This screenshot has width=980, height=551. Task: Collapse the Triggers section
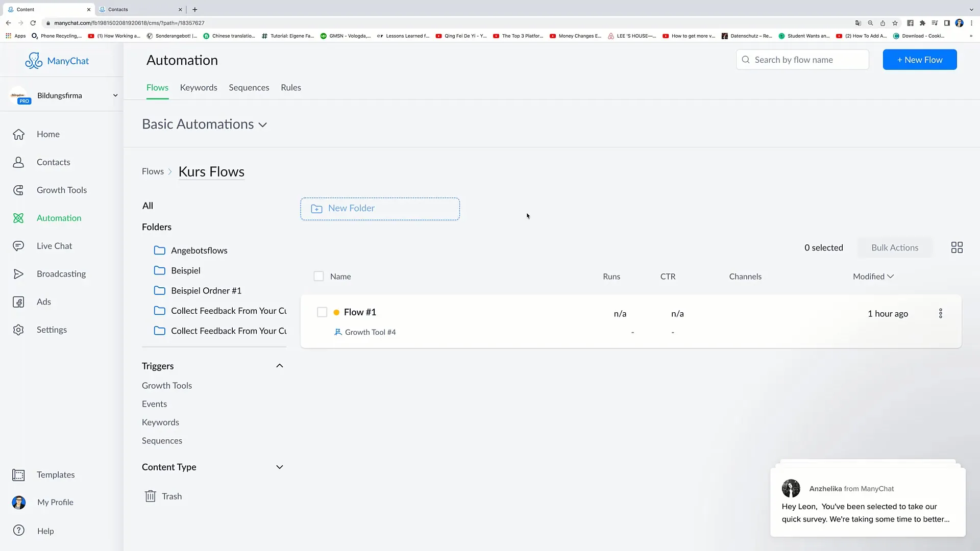pyautogui.click(x=280, y=366)
